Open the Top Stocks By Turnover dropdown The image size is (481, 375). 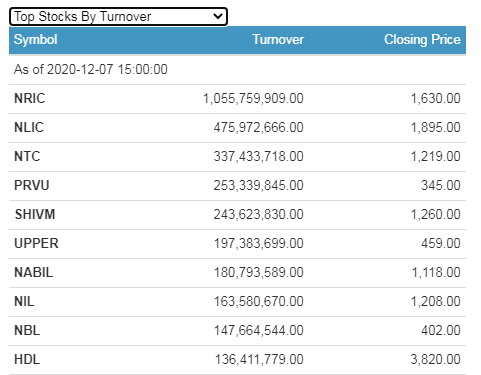(x=118, y=17)
